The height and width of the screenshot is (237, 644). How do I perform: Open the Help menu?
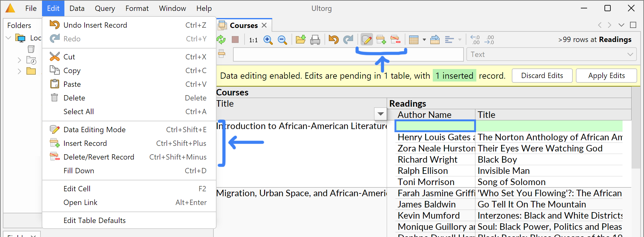click(x=204, y=8)
